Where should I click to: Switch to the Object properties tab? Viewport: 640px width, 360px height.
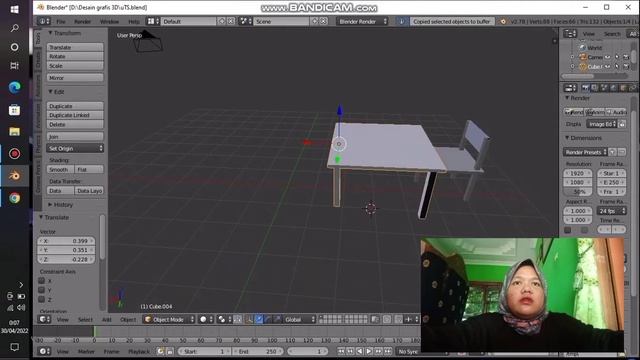tap(623, 88)
